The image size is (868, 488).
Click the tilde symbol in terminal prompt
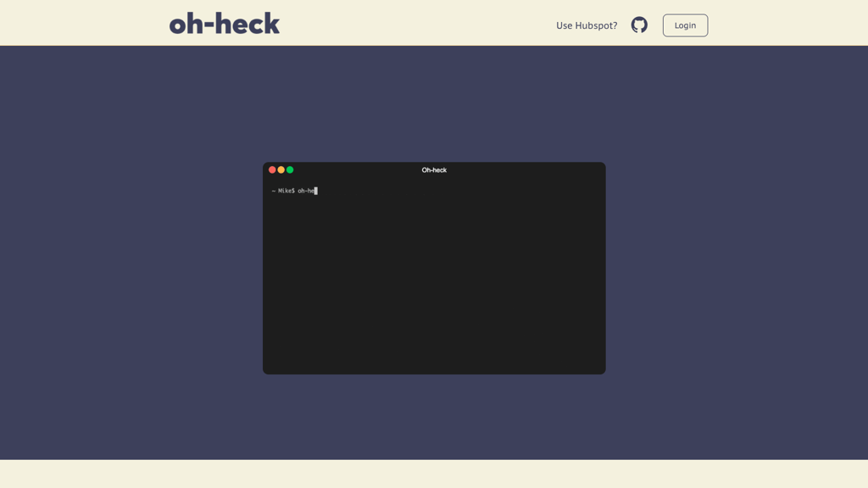tap(273, 191)
